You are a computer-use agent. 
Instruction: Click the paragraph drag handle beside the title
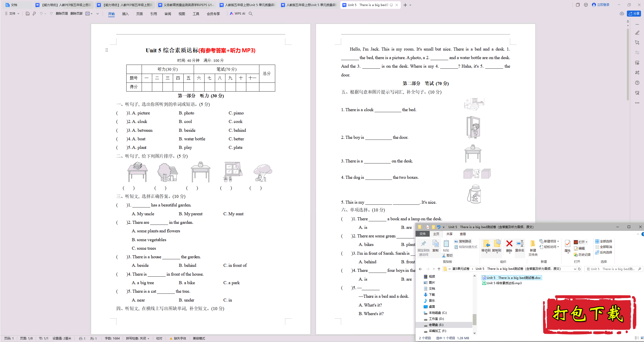coord(107,50)
